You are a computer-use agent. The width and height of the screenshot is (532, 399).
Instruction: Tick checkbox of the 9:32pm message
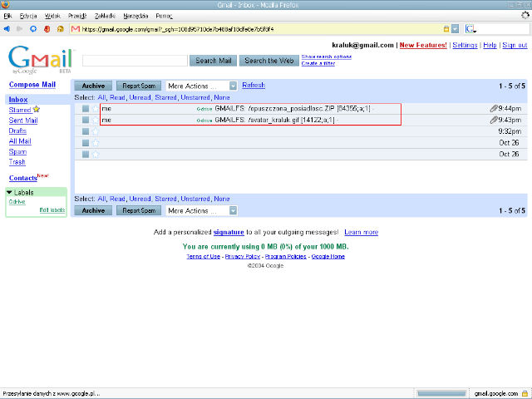coord(86,131)
